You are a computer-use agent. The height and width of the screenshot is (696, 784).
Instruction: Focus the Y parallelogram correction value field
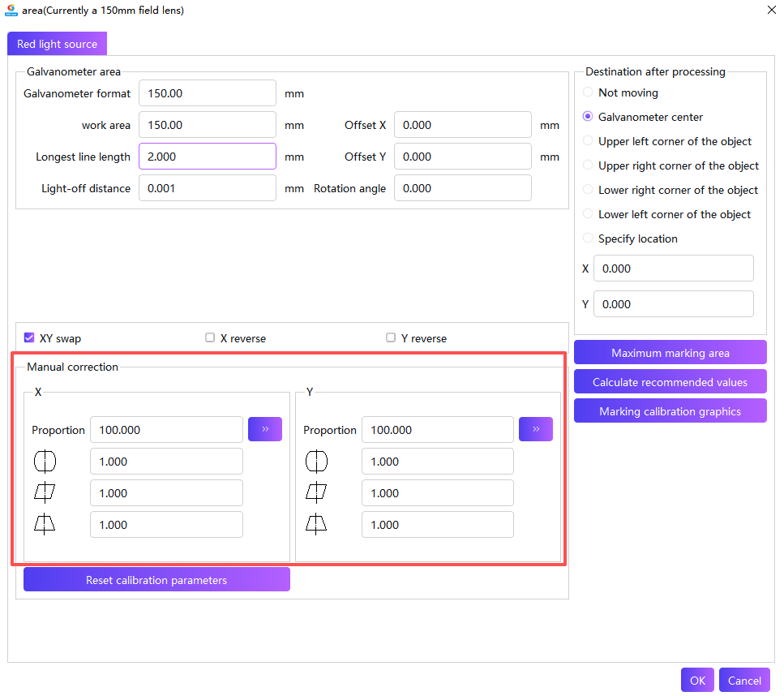coord(438,493)
